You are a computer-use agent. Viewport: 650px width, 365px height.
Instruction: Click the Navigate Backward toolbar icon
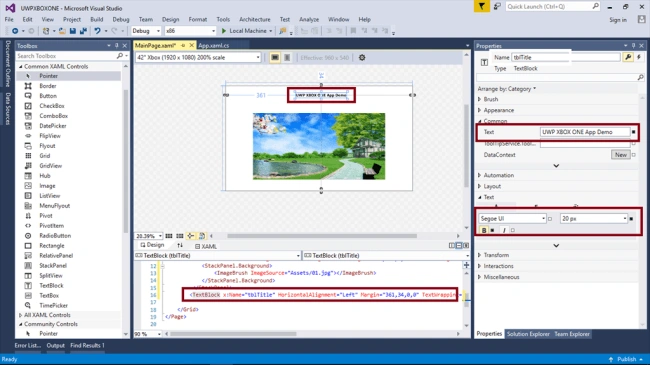pos(15,31)
